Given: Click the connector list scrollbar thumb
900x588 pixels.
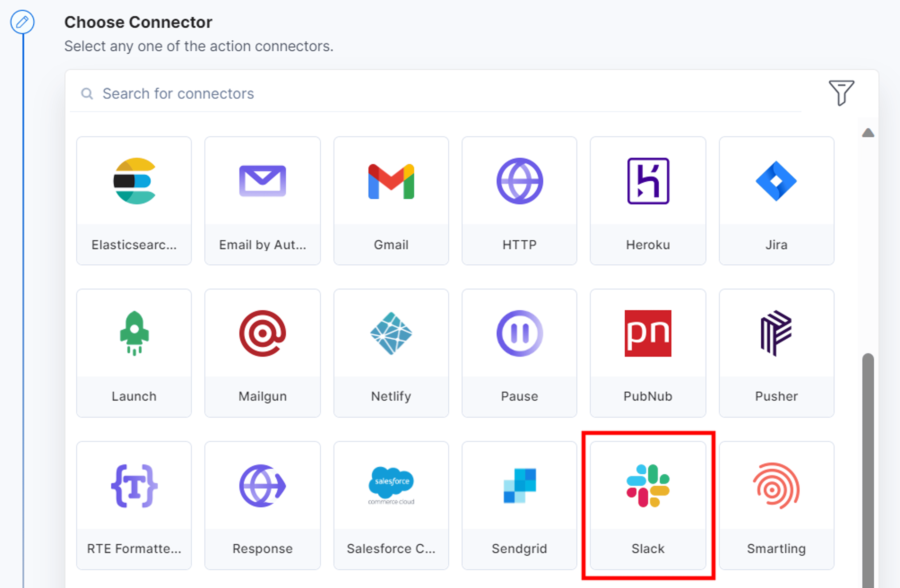Looking at the screenshot, I should [x=868, y=470].
